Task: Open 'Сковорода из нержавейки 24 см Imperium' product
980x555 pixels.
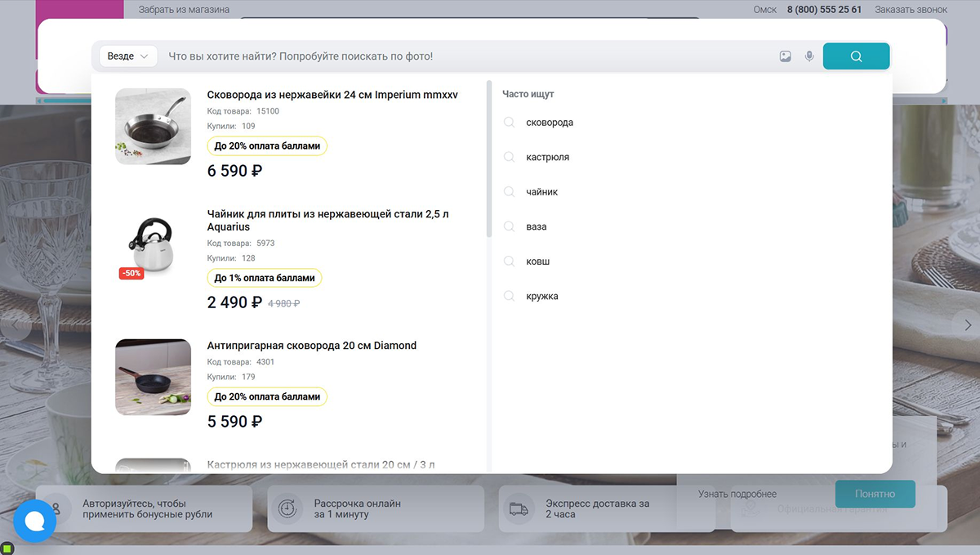Action: [332, 95]
